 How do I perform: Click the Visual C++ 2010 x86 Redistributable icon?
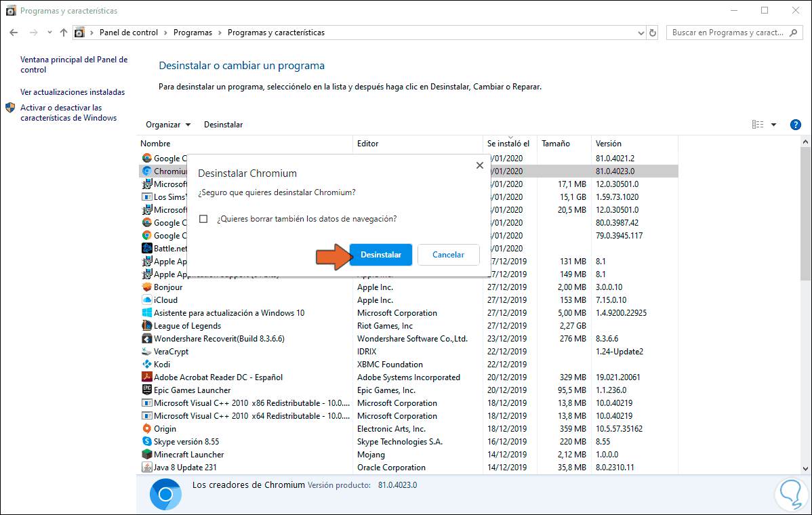[x=146, y=403]
